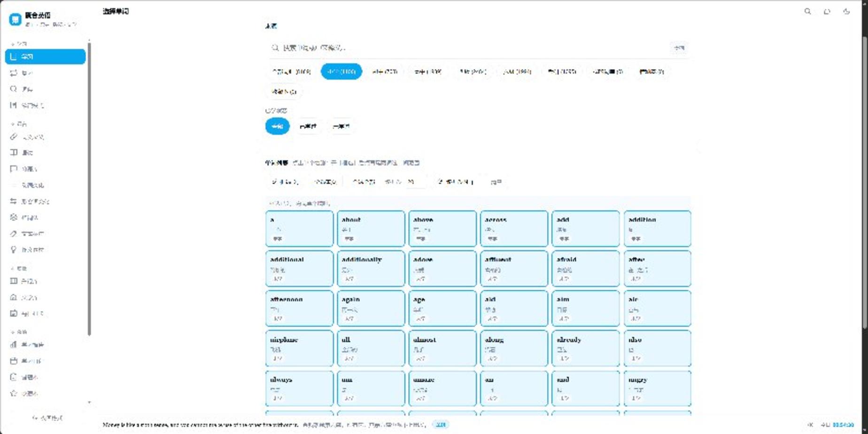The height and width of the screenshot is (434, 868).
Task: Click the "airplane" word card
Action: [x=299, y=349]
